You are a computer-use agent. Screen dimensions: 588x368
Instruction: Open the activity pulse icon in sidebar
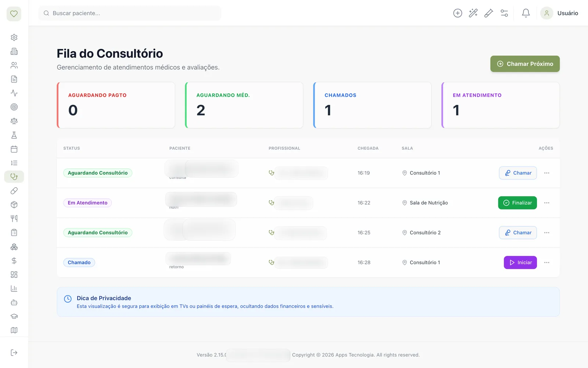point(14,93)
